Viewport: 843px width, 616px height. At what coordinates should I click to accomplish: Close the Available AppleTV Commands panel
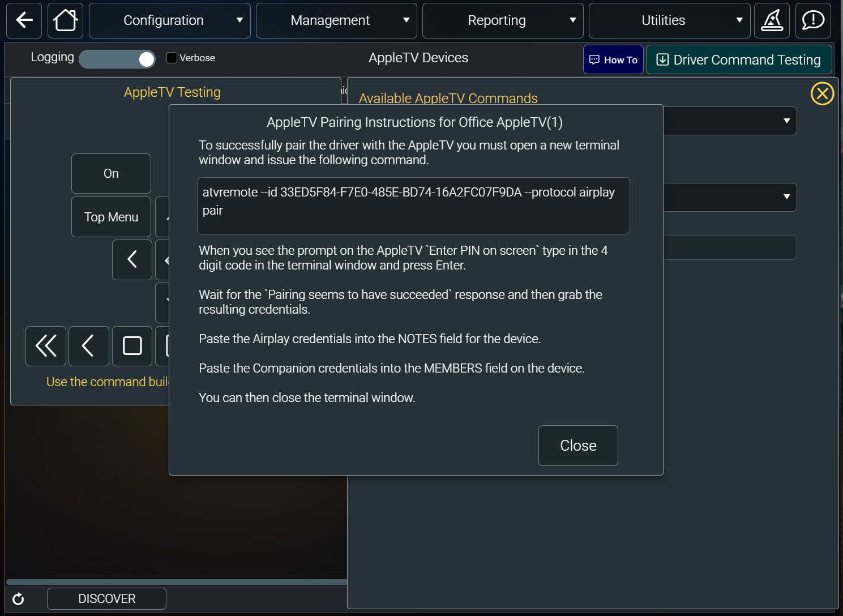(x=822, y=93)
